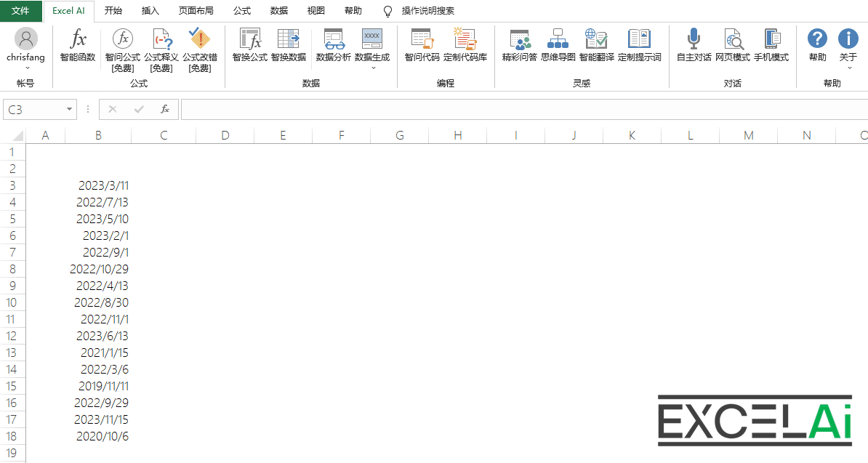Open the chrisfang account profile
868x463 pixels.
tap(26, 45)
